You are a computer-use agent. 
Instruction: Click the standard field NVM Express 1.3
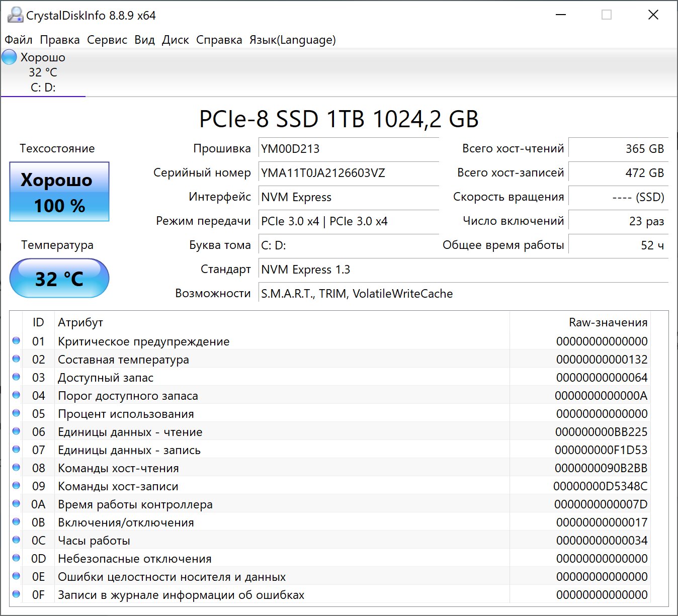[x=463, y=270]
